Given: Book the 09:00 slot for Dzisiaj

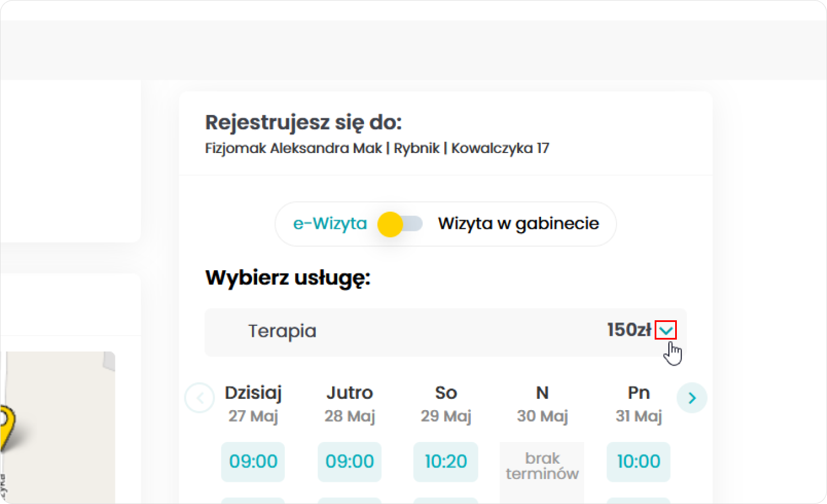Looking at the screenshot, I should pos(253,461).
